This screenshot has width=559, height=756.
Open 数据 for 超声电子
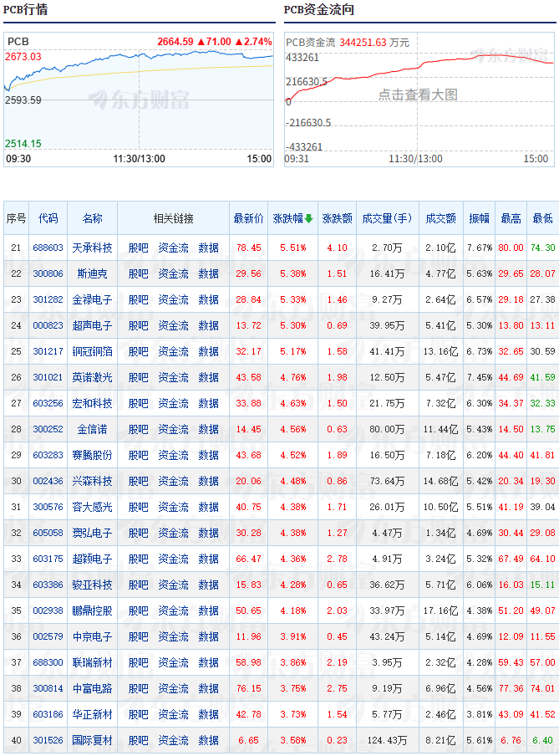click(209, 326)
